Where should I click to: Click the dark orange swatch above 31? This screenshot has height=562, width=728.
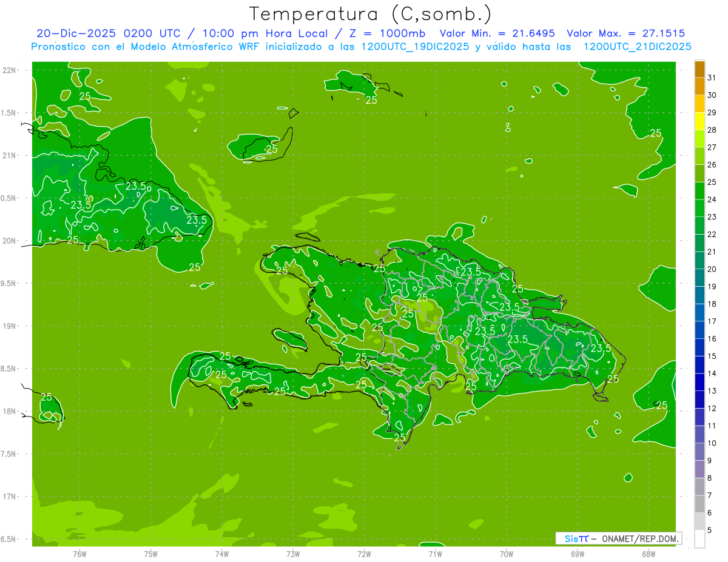[x=699, y=69]
